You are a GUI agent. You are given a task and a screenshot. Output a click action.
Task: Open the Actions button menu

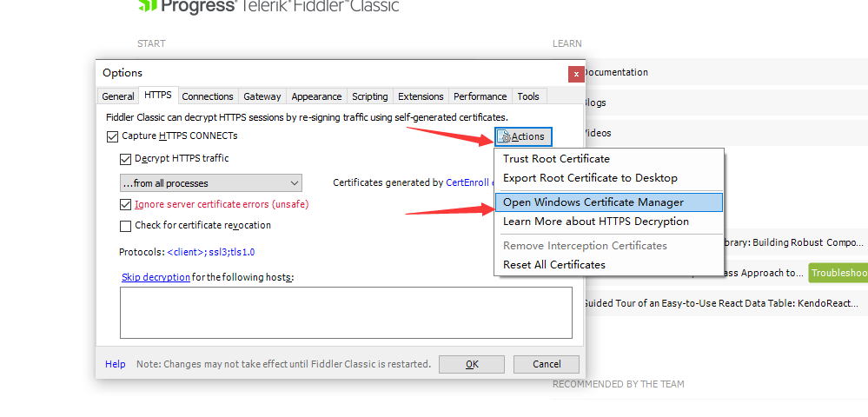click(524, 136)
